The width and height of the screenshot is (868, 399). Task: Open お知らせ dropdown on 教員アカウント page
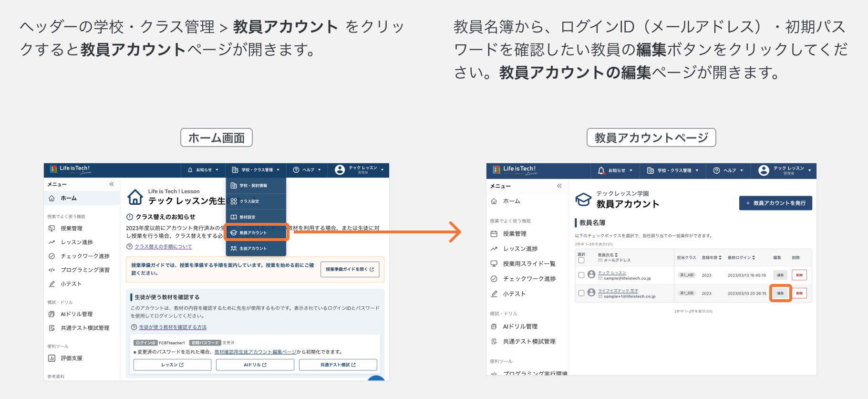click(615, 170)
